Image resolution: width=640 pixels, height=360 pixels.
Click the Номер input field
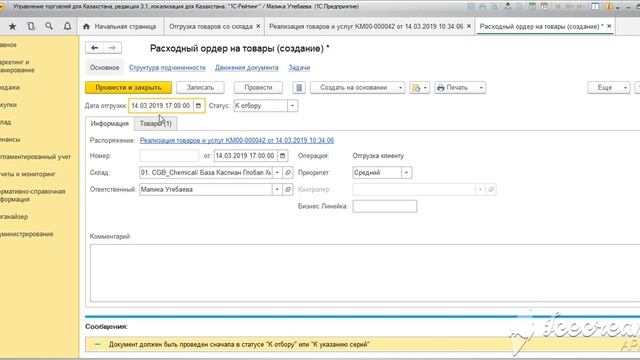(x=169, y=156)
